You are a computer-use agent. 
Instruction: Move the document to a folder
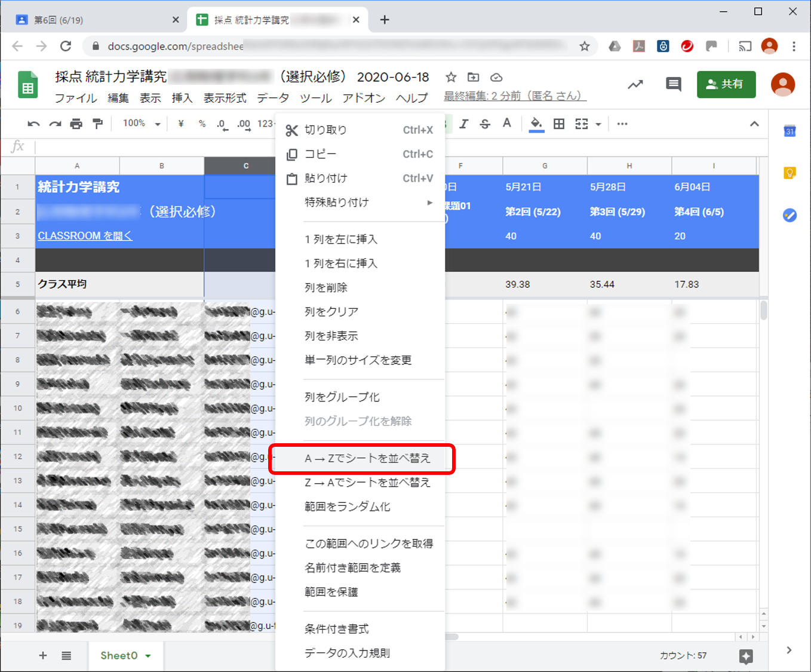point(473,77)
